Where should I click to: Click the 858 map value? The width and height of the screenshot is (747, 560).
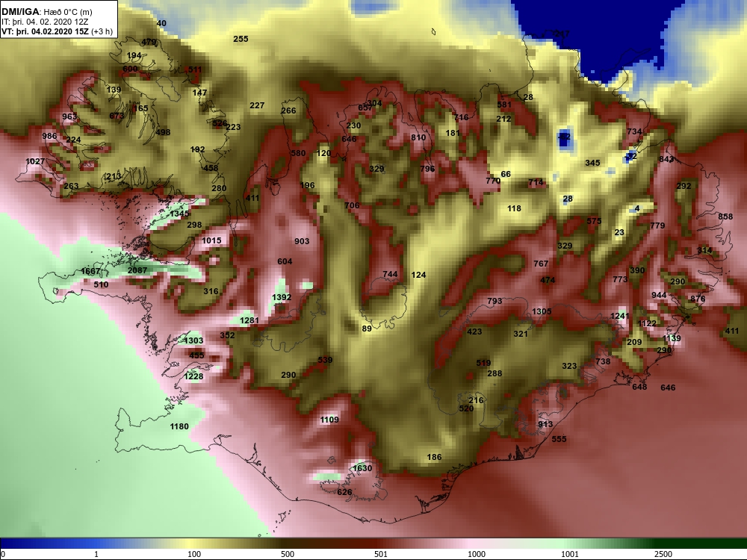coord(725,217)
